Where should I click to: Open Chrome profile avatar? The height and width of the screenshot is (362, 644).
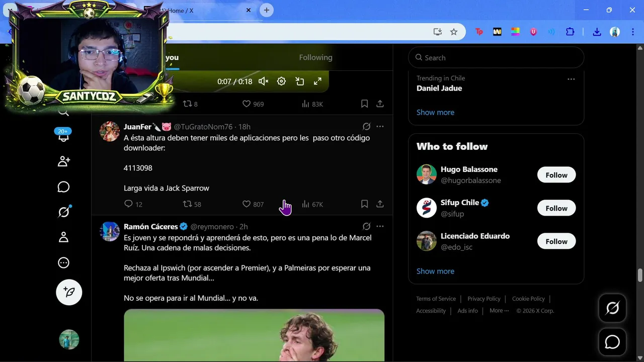(x=615, y=32)
